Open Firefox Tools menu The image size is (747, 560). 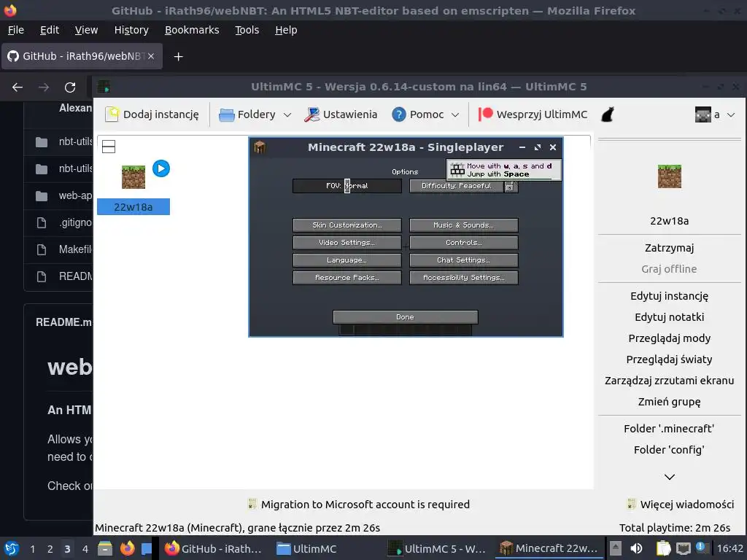[247, 30]
